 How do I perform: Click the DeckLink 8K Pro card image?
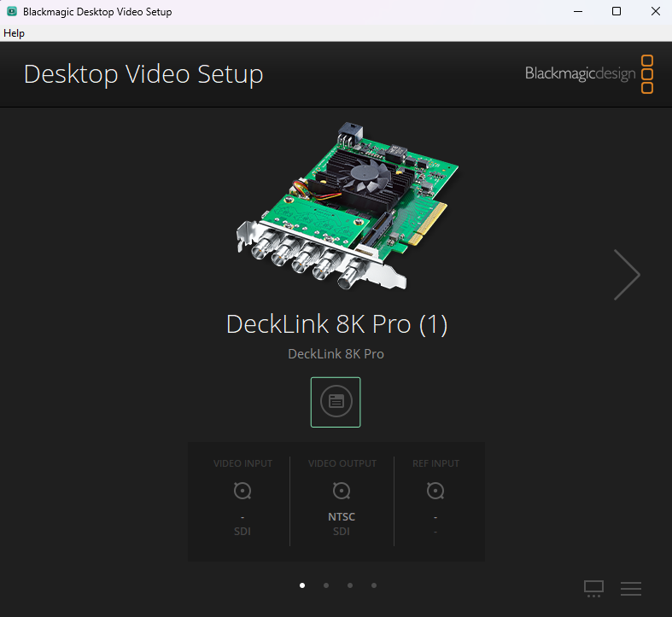(x=348, y=206)
